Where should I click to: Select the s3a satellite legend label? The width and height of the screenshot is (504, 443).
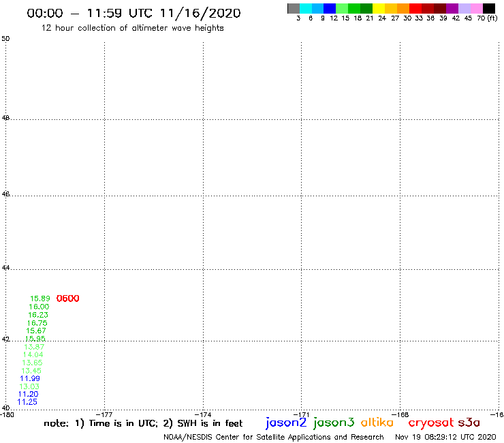click(x=469, y=423)
